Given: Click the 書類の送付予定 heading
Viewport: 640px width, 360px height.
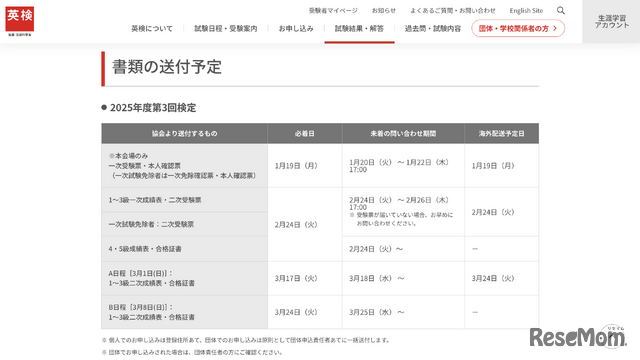Looking at the screenshot, I should [167, 67].
